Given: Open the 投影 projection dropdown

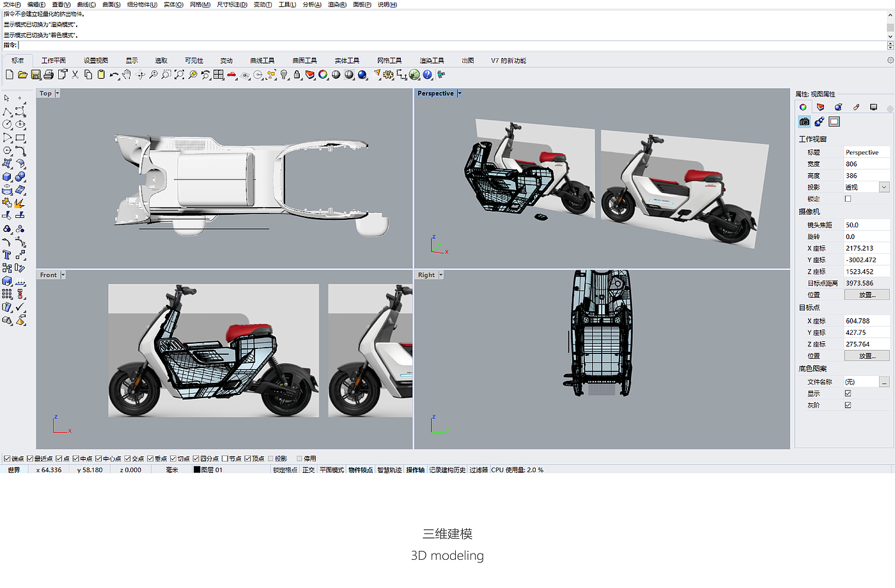Looking at the screenshot, I should coord(883,187).
